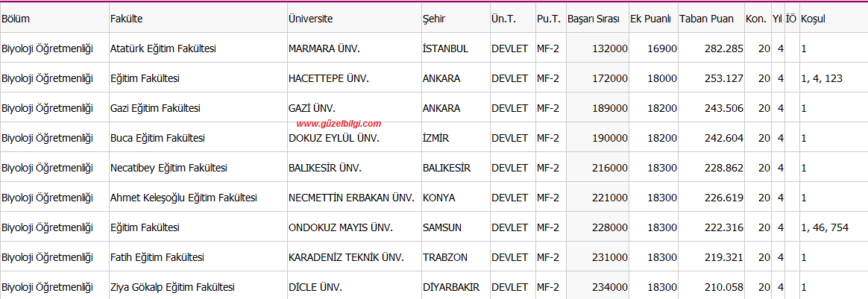Screen dimensions: 868x299
Task: Select the ONDOKUZ MAYIS ÜNV. cell
Action: 341,227
